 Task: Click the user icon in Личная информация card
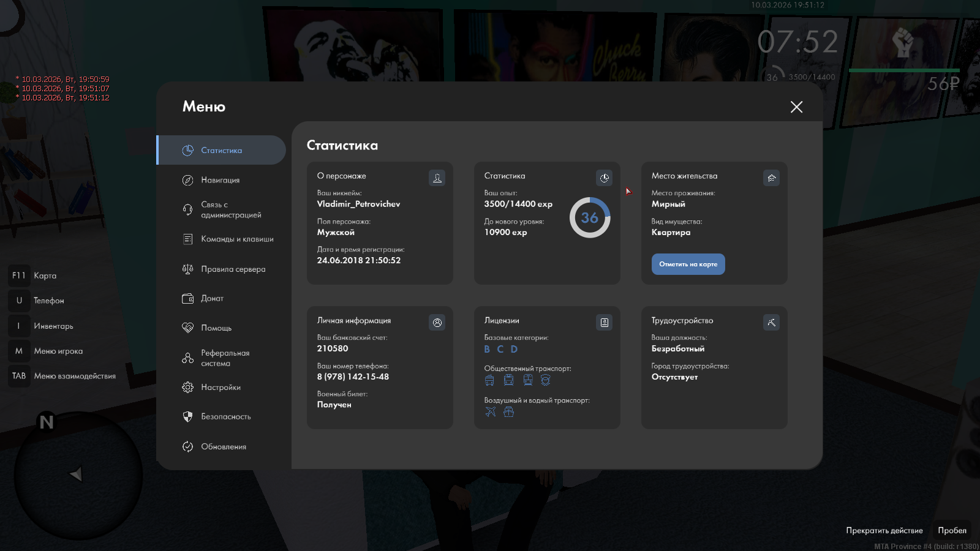point(437,323)
